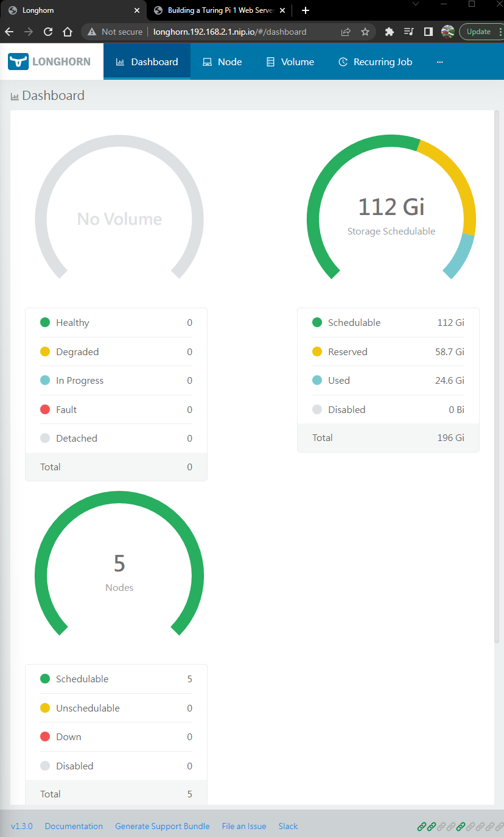
Task: Open the media control music icon
Action: [409, 32]
